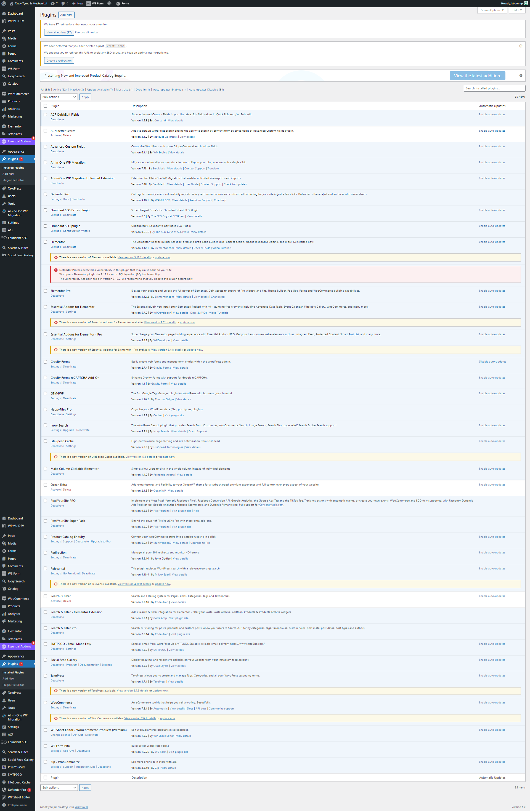Focus the Search installed plugins field
Screen dimensions: 530x812
point(494,88)
